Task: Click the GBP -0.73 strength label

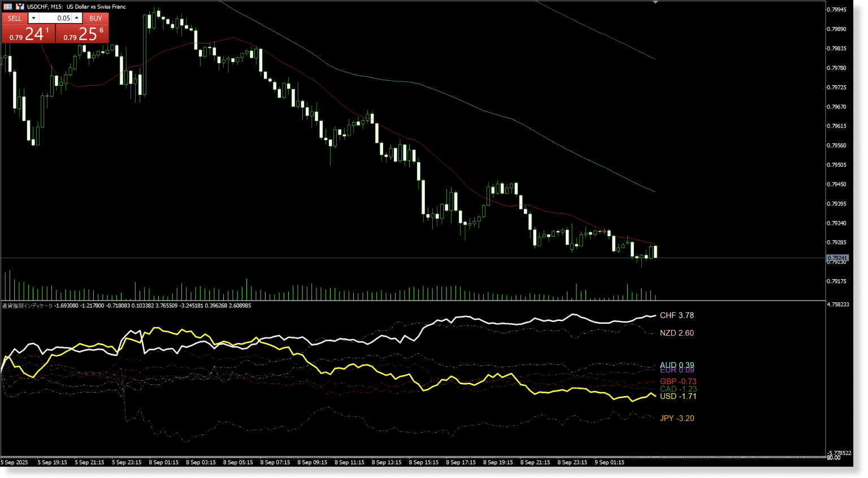Action: [x=678, y=381]
